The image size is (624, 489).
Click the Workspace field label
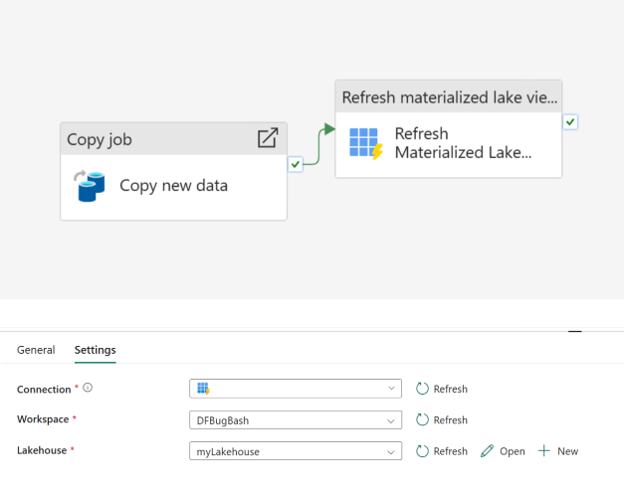43,419
